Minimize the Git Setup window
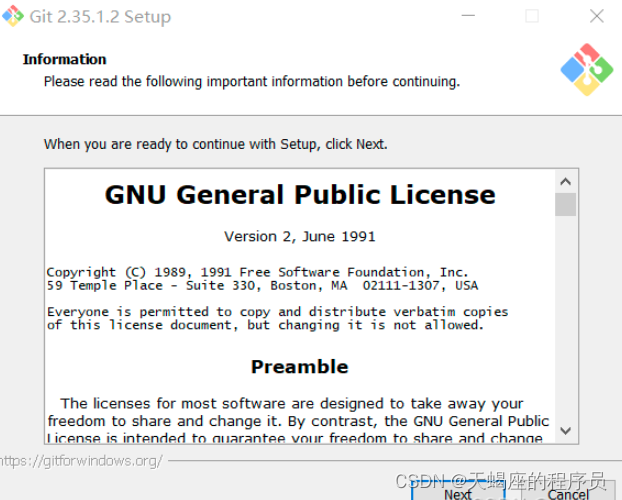 coord(468,16)
